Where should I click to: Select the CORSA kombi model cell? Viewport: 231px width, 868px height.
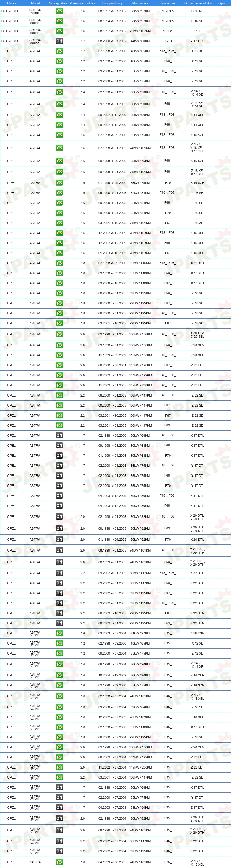click(x=35, y=12)
